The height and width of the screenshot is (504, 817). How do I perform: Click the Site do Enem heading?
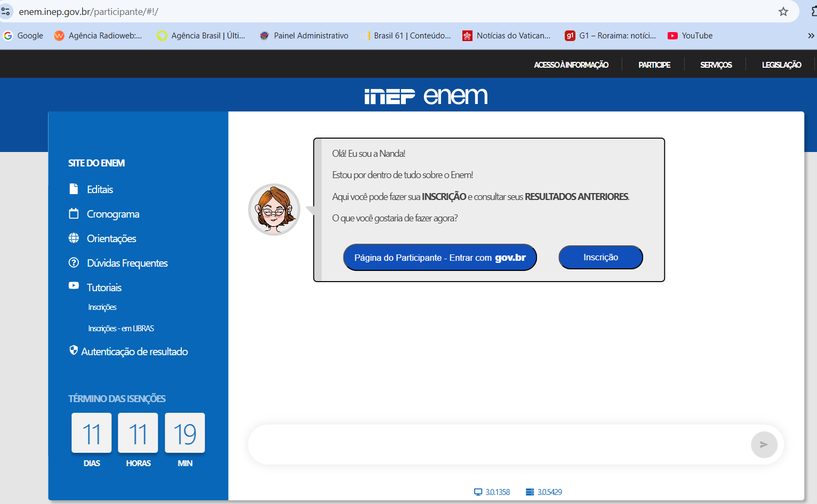(x=97, y=163)
